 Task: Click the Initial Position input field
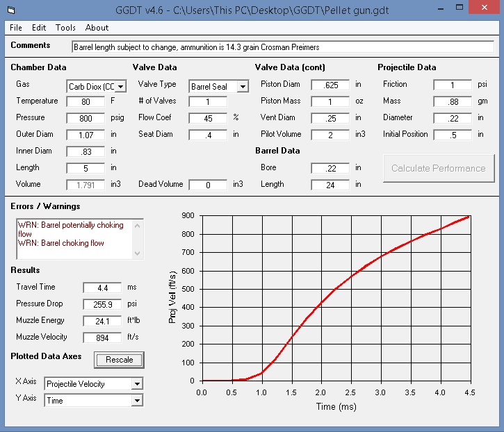453,135
